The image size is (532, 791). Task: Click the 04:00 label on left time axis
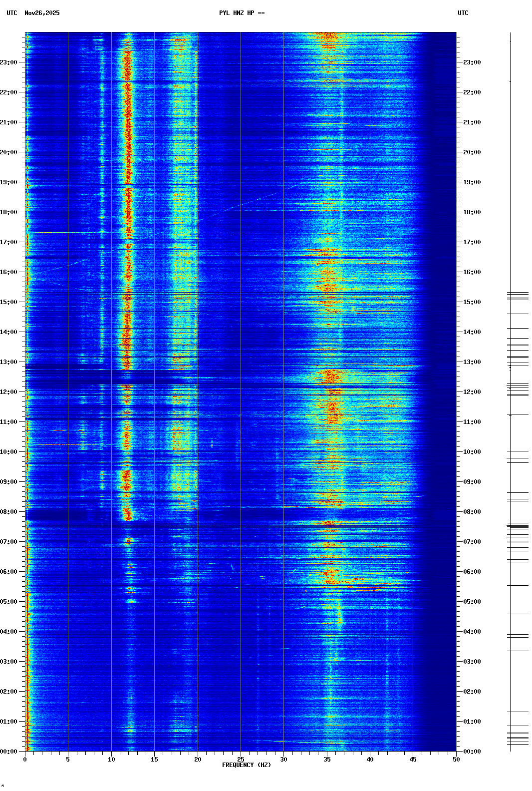(x=9, y=632)
